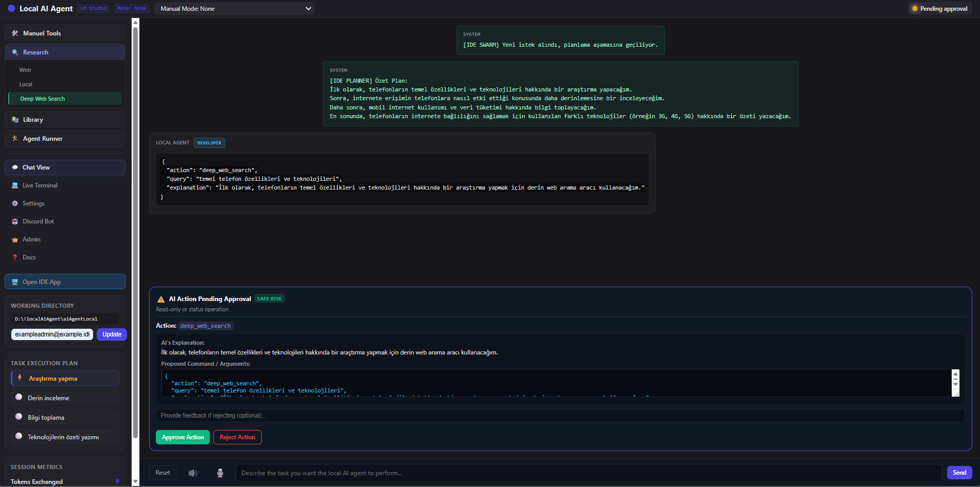
Task: Expand the Library section
Action: pyautogui.click(x=65, y=120)
